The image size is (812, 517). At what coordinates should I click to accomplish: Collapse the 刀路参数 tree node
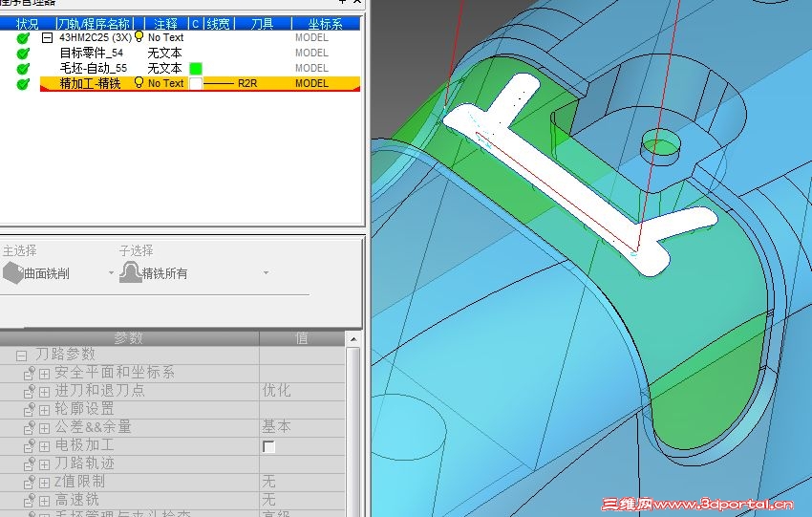[x=21, y=355]
